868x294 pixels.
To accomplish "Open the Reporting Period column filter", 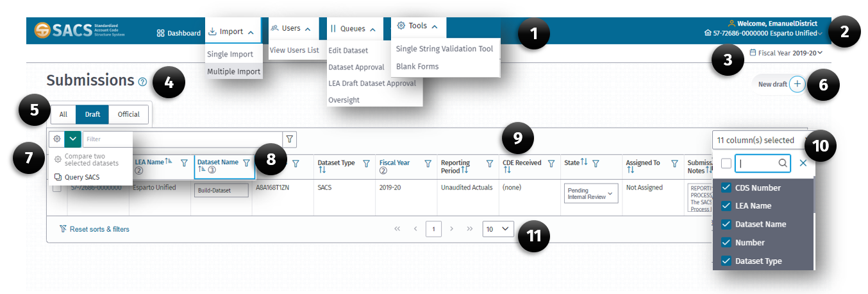I will tap(489, 164).
